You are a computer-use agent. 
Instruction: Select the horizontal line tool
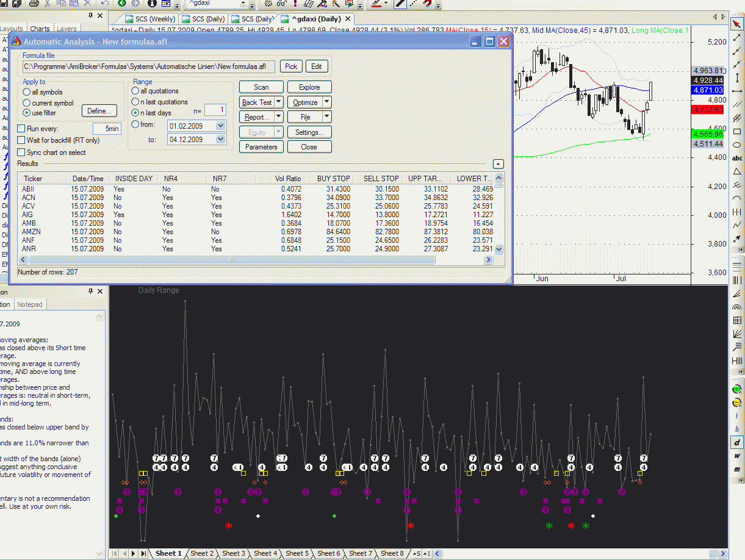pos(737,92)
